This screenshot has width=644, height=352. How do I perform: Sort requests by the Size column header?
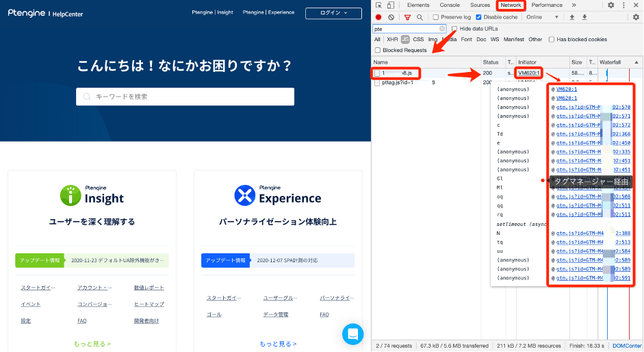coord(577,62)
